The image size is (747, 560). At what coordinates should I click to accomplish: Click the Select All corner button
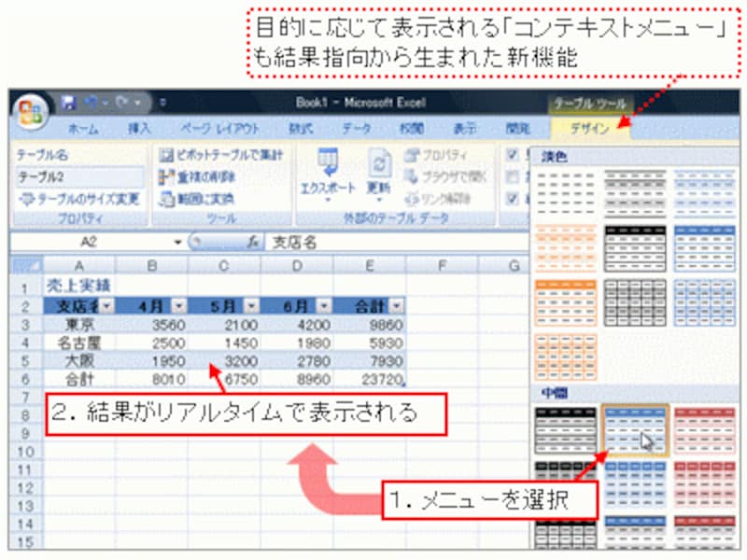point(27,266)
